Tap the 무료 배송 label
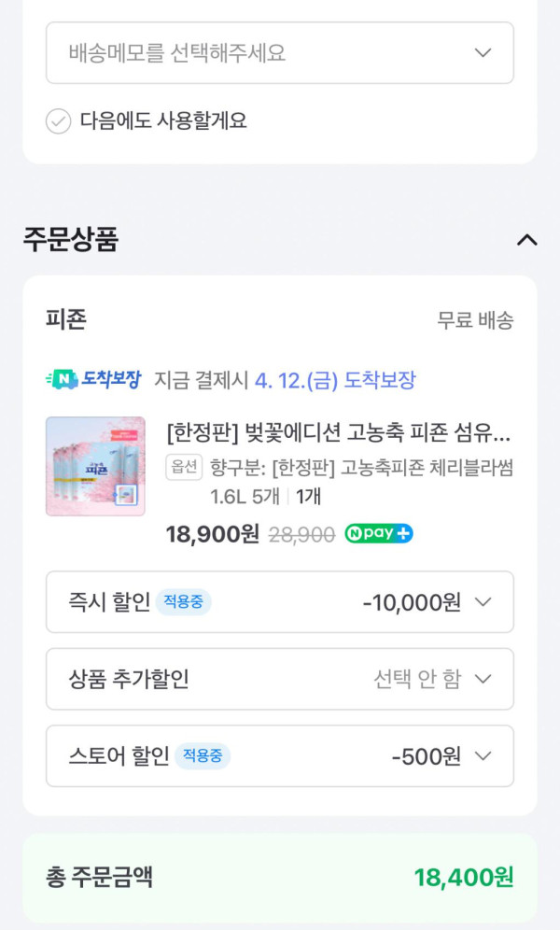This screenshot has width=560, height=930. pyautogui.click(x=475, y=320)
